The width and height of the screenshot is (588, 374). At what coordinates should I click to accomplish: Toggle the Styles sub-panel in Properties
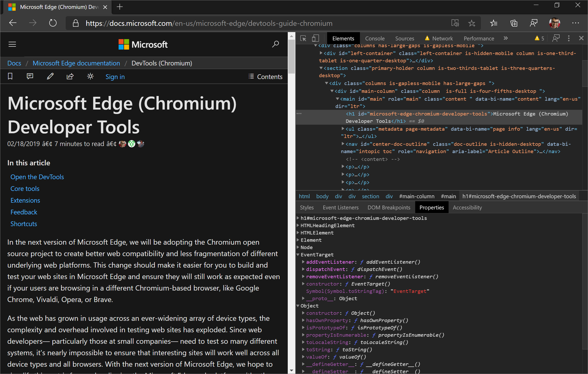pos(307,208)
